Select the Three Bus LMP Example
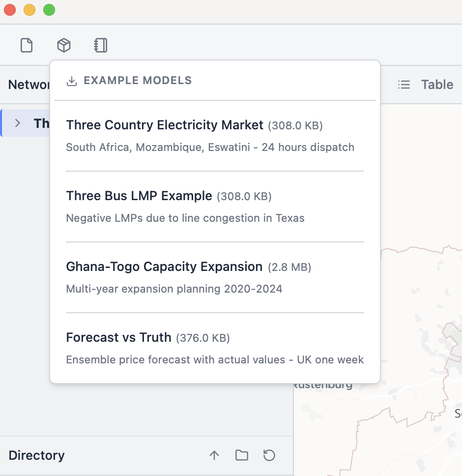This screenshot has height=476, width=462. tap(139, 196)
